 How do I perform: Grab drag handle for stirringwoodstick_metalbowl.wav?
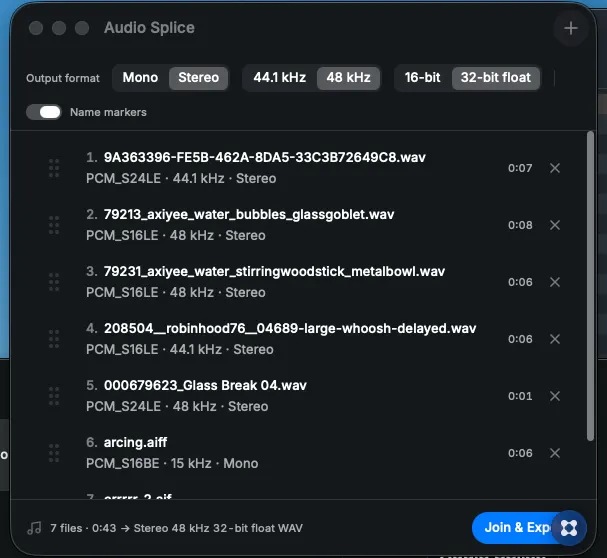[54, 282]
